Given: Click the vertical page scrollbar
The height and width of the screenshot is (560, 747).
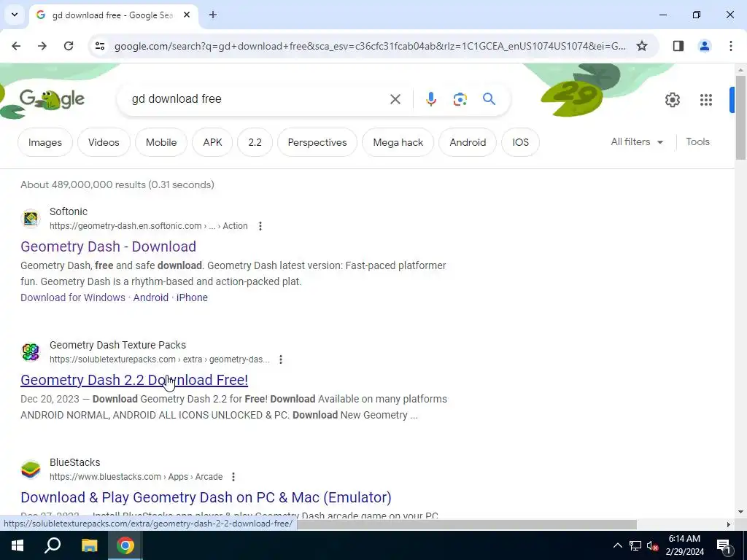Looking at the screenshot, I should pos(740,117).
